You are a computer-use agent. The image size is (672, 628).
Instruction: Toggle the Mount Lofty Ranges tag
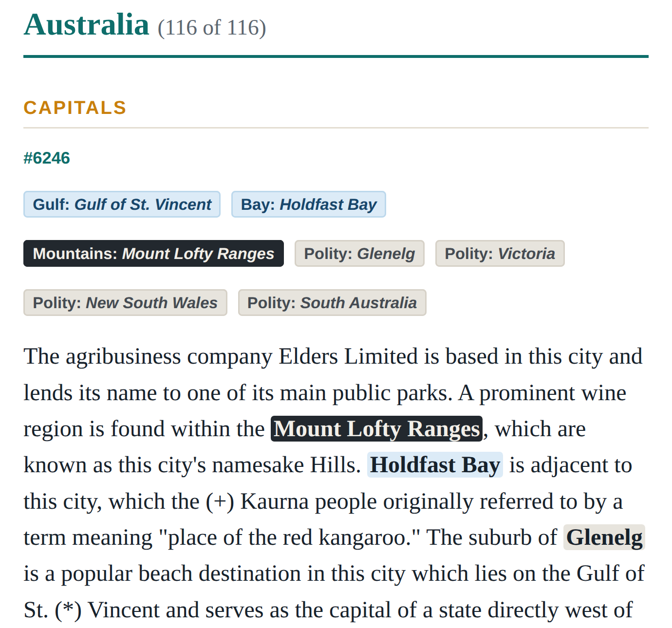(x=153, y=254)
